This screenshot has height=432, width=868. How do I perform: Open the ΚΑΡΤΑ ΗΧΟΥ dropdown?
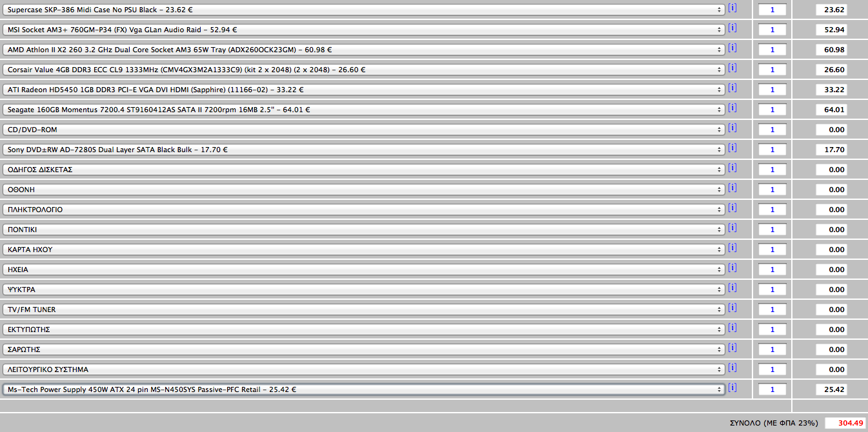[x=364, y=250]
